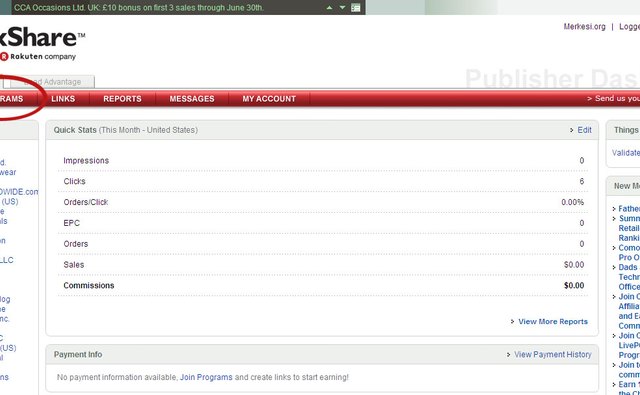Open the Validate link under Things To Do

[x=626, y=153]
